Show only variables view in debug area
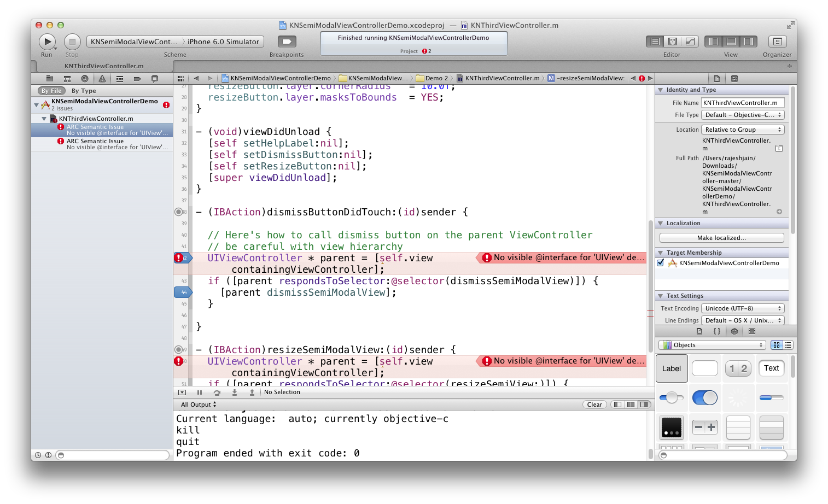Viewport: 828px width, 504px height. [617, 405]
